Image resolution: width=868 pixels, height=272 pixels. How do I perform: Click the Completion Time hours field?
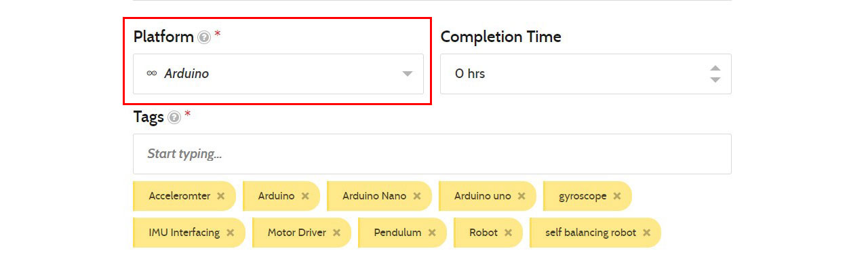[x=570, y=74]
